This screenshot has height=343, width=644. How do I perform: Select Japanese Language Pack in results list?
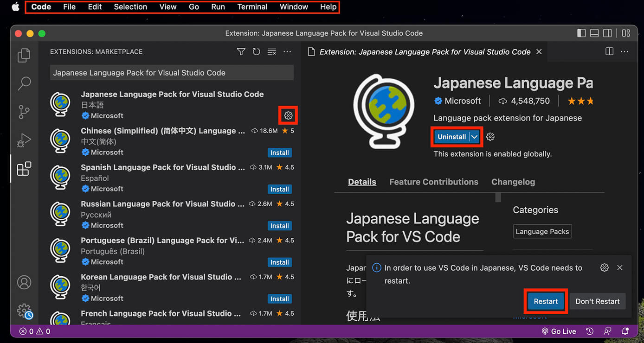[170, 105]
